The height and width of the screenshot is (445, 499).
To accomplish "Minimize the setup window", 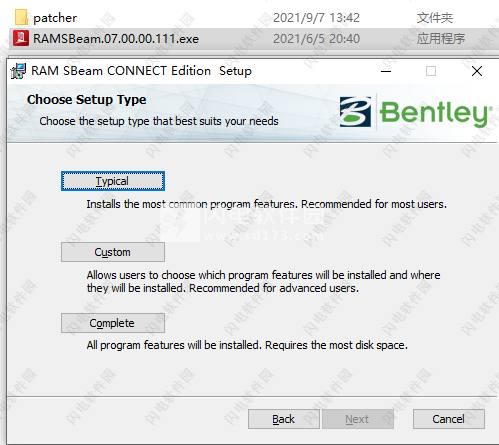I will click(x=386, y=71).
